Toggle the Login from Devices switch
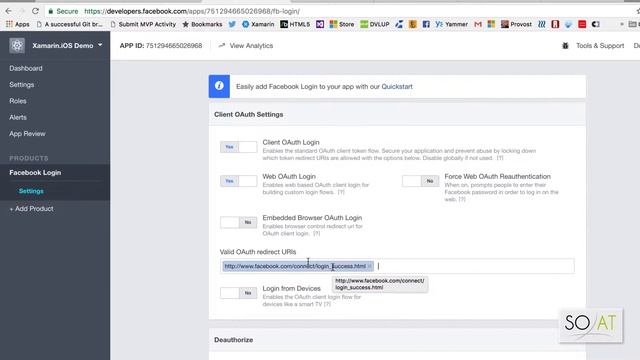 pos(238,293)
